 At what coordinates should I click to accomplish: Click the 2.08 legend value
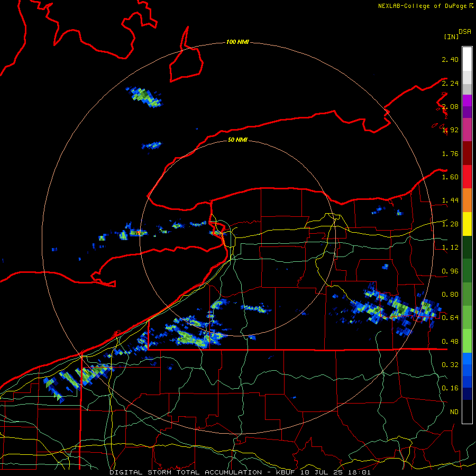coord(450,106)
